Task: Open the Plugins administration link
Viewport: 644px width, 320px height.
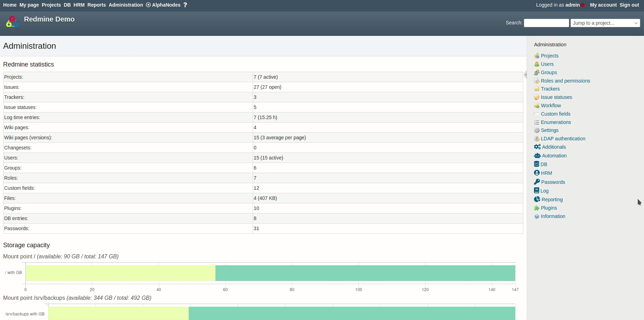Action: coord(549,208)
